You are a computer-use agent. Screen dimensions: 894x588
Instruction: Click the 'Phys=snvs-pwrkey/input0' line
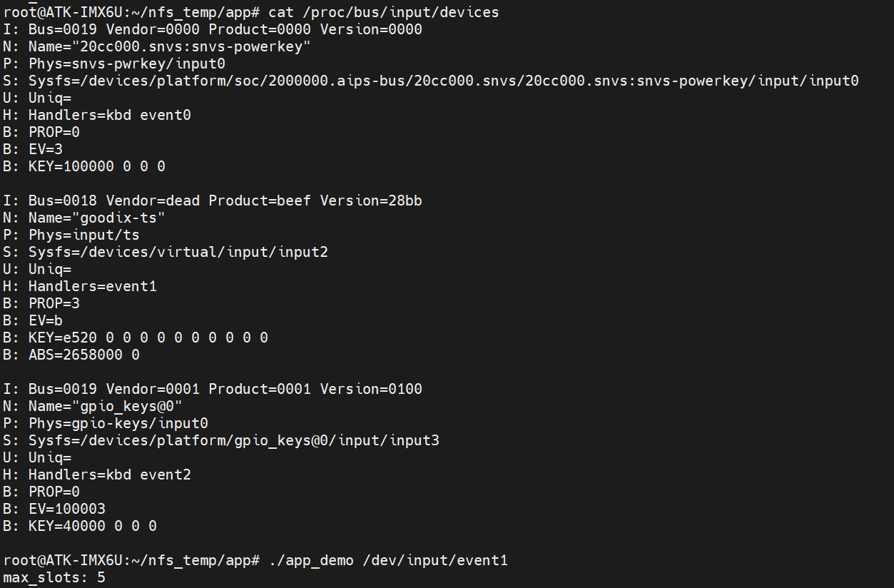tap(127, 64)
